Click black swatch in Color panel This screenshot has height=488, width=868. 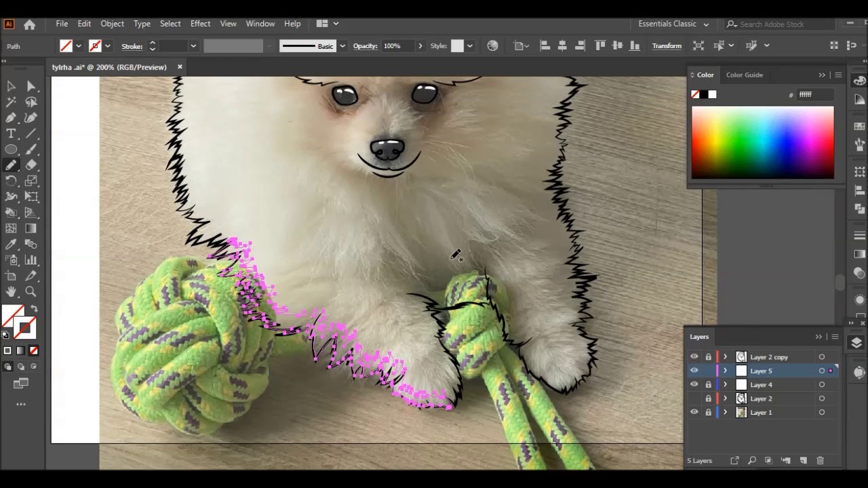coord(703,94)
